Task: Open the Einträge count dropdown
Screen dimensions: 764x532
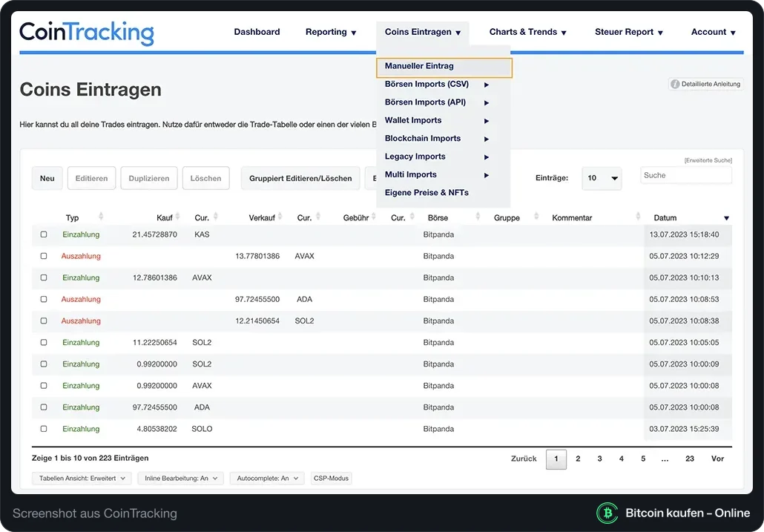Action: click(602, 178)
